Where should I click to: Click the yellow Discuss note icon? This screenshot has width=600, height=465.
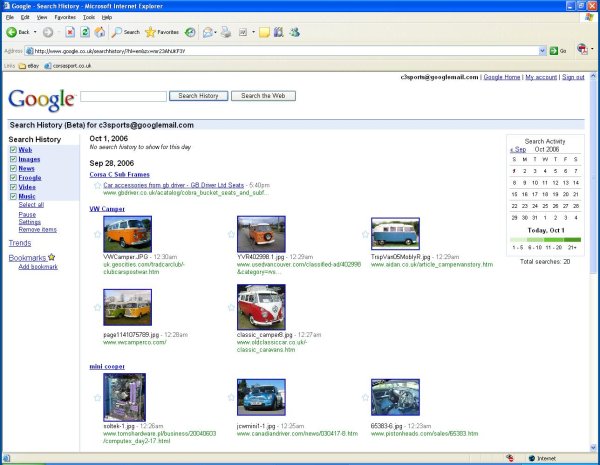[264, 33]
